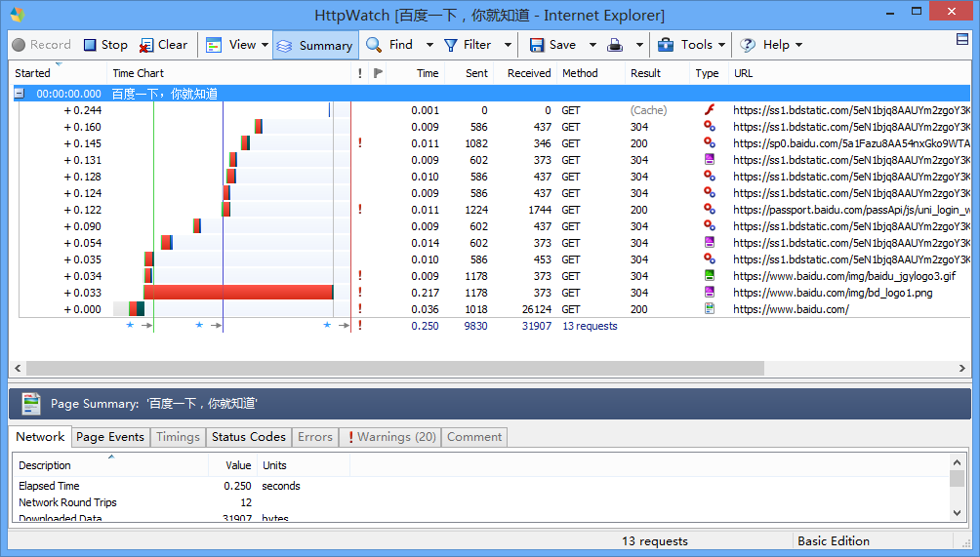Click type icon of the sp0.baidu.com row
The width and height of the screenshot is (980, 557).
coord(710,143)
